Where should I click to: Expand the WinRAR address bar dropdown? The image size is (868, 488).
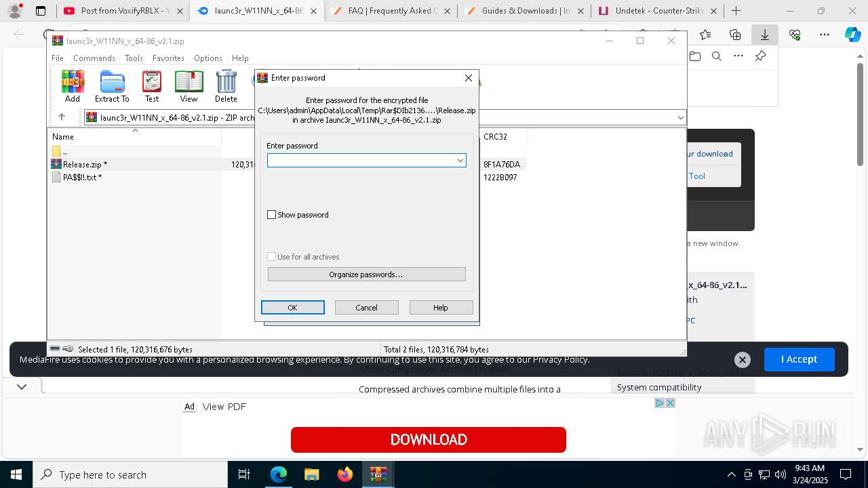(x=680, y=117)
